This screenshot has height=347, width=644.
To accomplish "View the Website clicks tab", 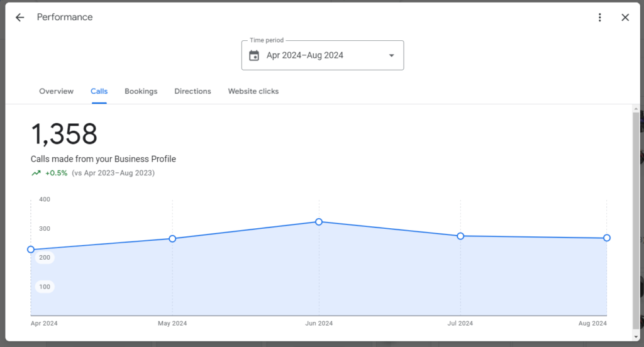I will (253, 91).
